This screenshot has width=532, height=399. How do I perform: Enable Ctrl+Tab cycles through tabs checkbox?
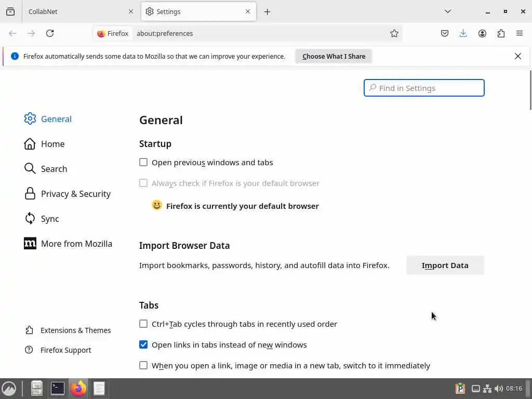(x=143, y=324)
